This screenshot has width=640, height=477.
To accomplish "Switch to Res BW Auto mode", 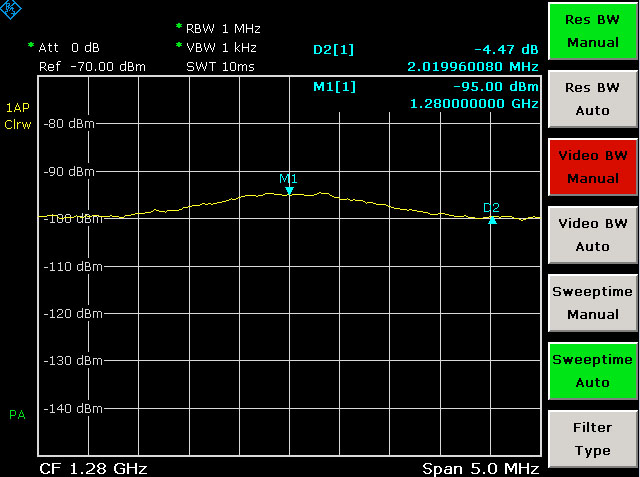I will (x=592, y=99).
